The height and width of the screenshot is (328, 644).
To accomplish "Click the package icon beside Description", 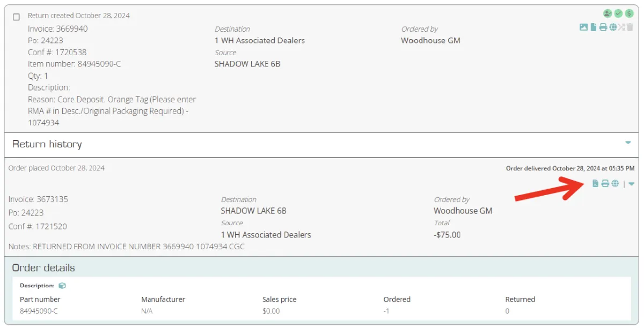I will click(62, 286).
